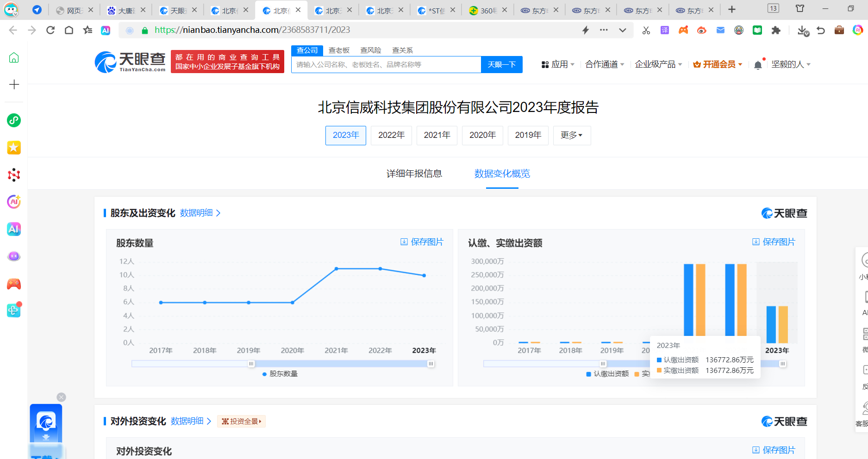The width and height of the screenshot is (868, 459).
Task: Click the left handle of 股东数量 range slider
Action: (251, 364)
